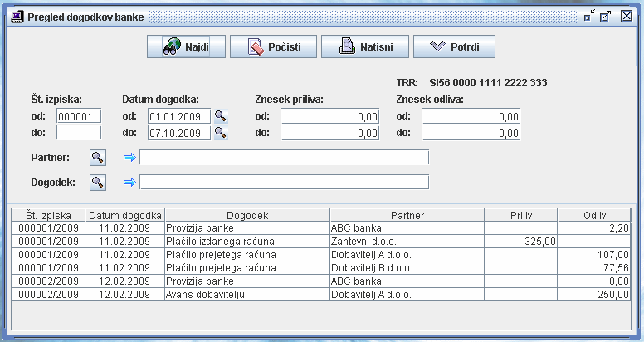The width and height of the screenshot is (644, 342).
Task: Sort by Datum dogodka column header
Action: pos(125,215)
